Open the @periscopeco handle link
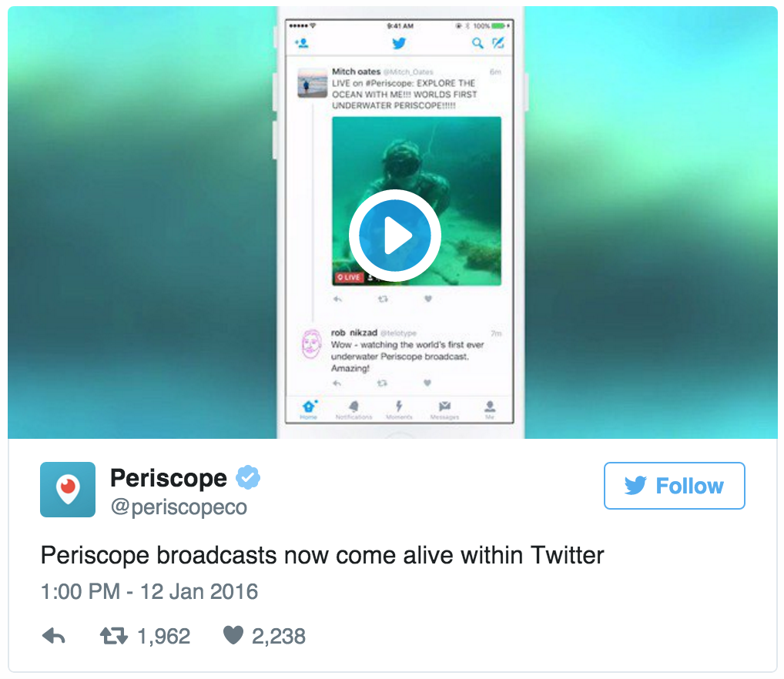 (x=179, y=507)
